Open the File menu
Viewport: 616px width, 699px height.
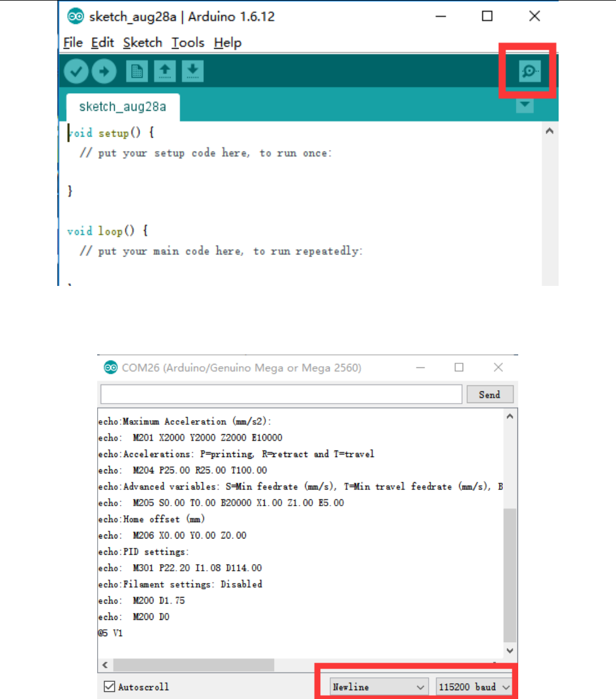click(73, 43)
